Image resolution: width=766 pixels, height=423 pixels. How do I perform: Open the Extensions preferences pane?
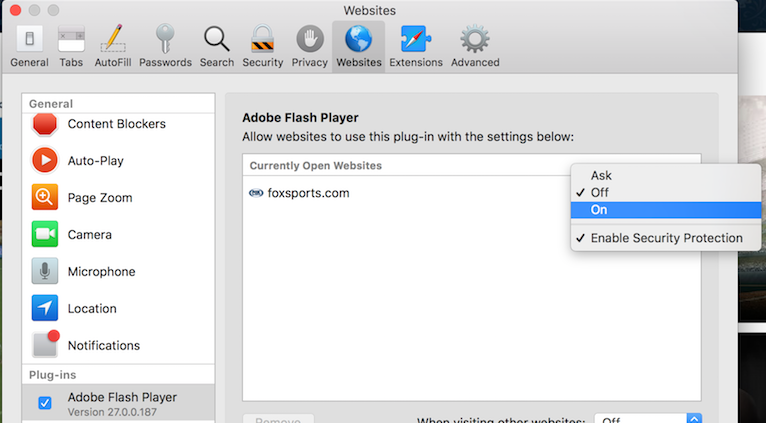(416, 47)
